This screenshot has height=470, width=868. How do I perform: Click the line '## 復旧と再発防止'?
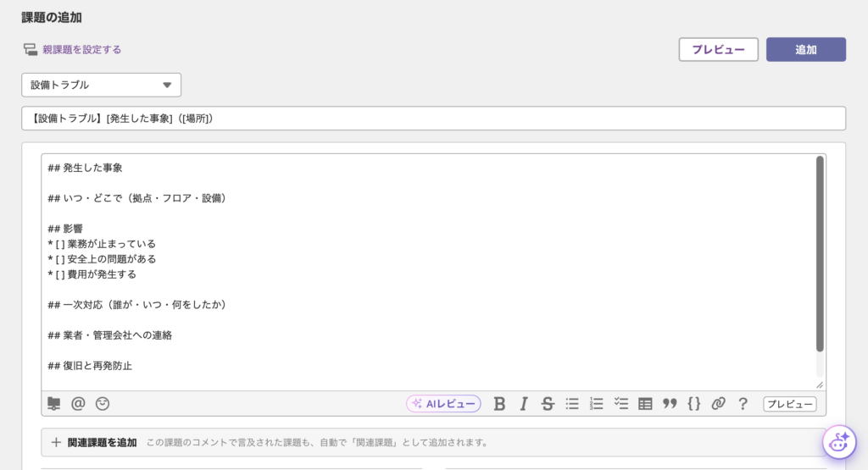pos(90,366)
